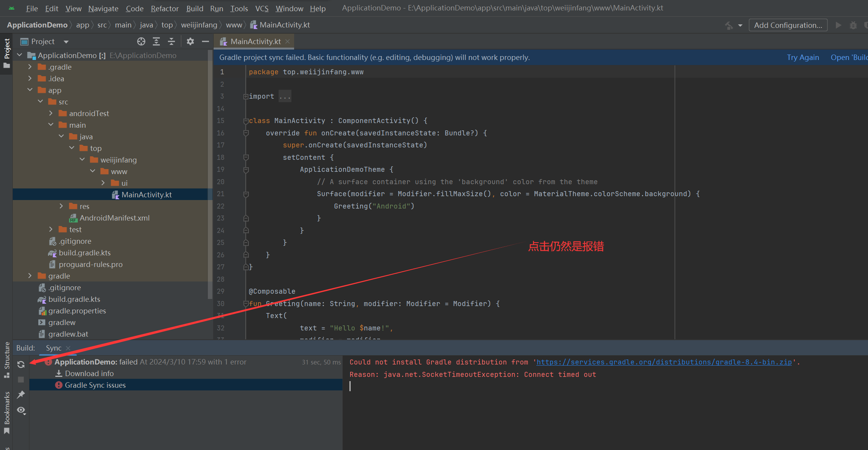This screenshot has width=868, height=450.
Task: Click the Download info build node
Action: pyautogui.click(x=89, y=373)
